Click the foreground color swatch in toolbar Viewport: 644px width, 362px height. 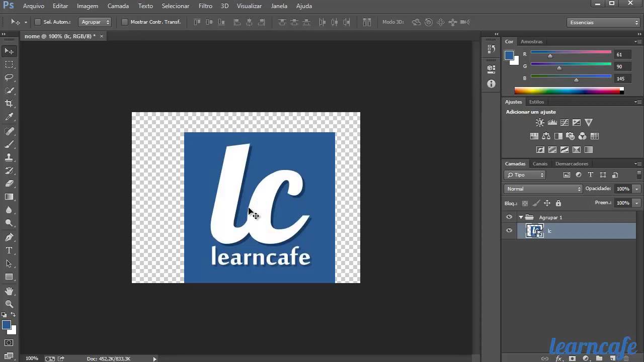[7, 325]
